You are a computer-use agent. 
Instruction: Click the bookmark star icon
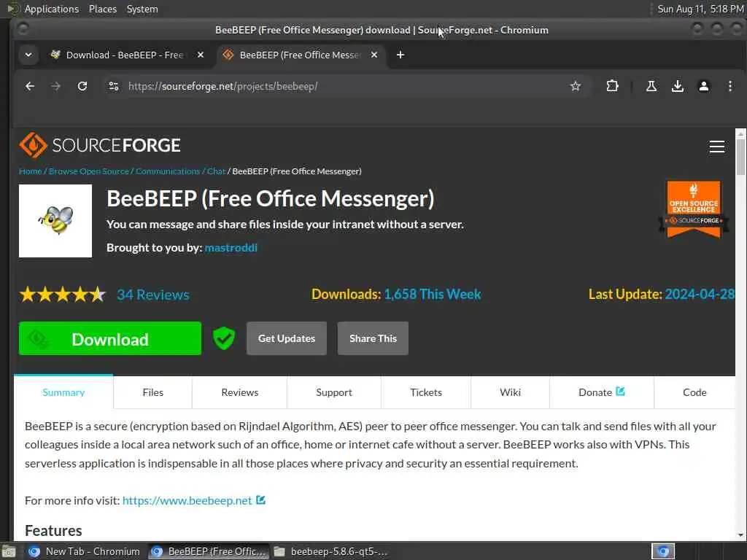576,86
